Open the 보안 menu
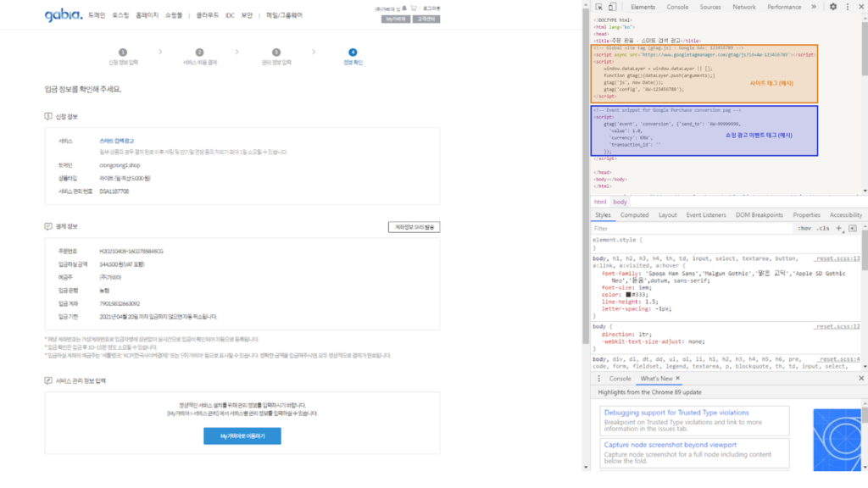This screenshot has width=868, height=488. [x=247, y=15]
